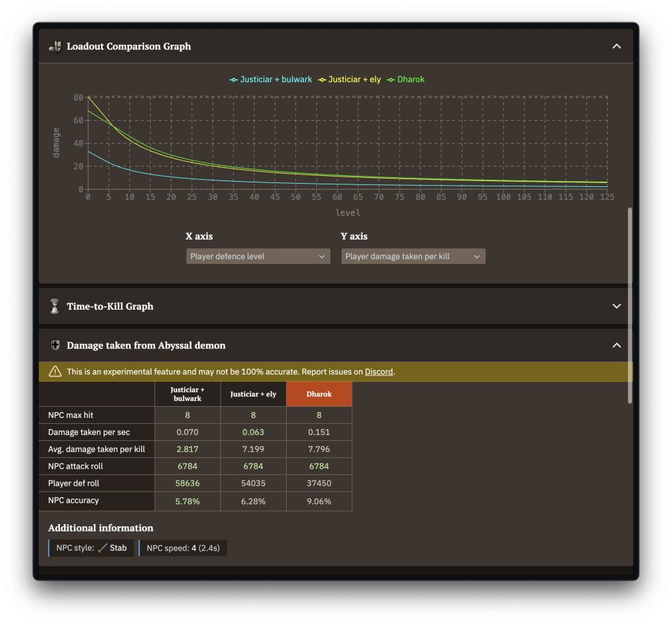Click the 7.796 avg damage value

pos(319,449)
